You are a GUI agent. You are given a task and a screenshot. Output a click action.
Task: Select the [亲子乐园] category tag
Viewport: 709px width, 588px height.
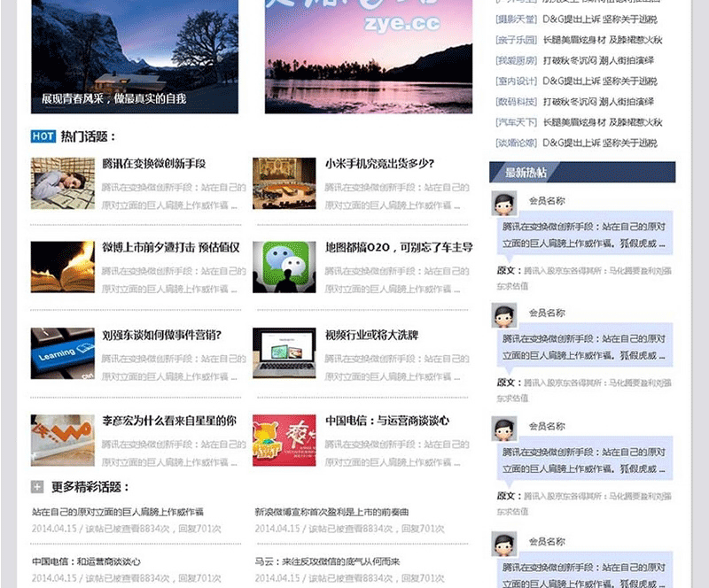tap(516, 40)
